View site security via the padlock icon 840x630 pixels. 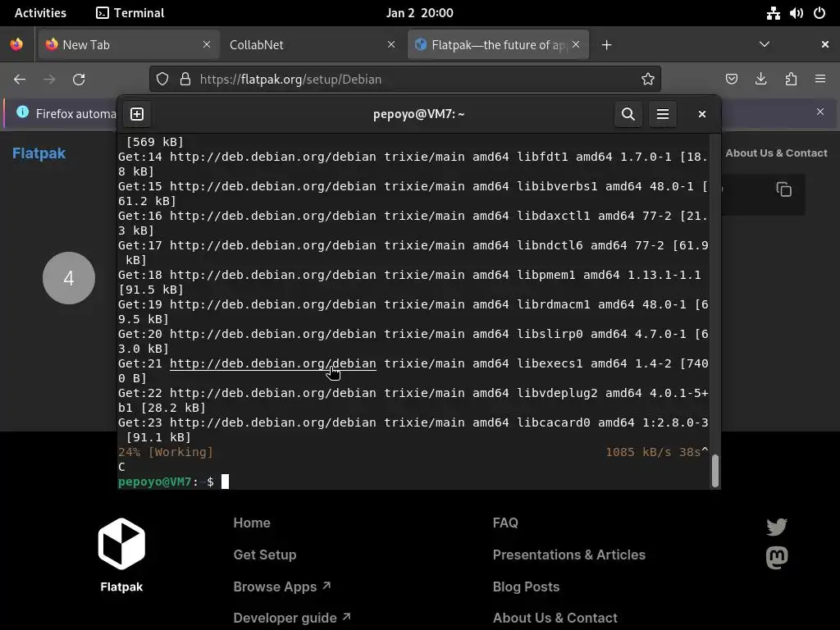pos(185,80)
